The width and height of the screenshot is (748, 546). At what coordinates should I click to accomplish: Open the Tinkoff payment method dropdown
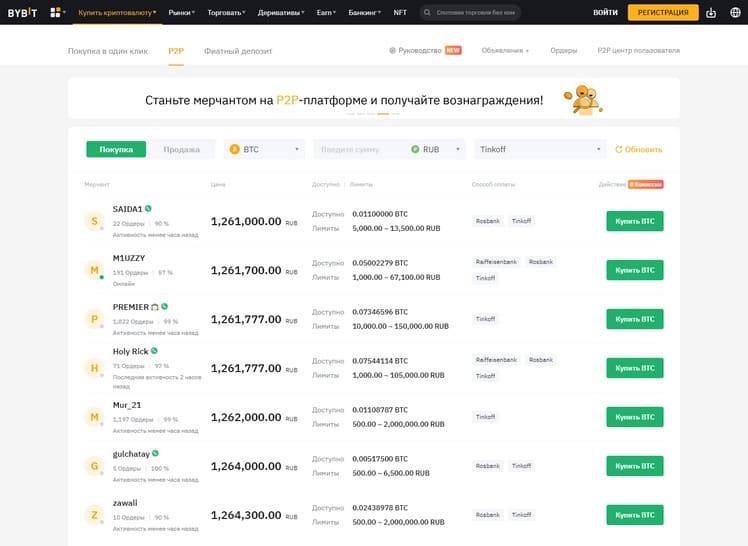(540, 149)
